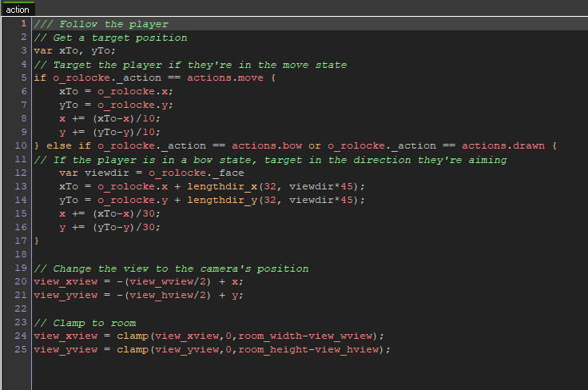The height and width of the screenshot is (390, 588).
Task: Click the closing brace on line 17
Action: point(37,241)
